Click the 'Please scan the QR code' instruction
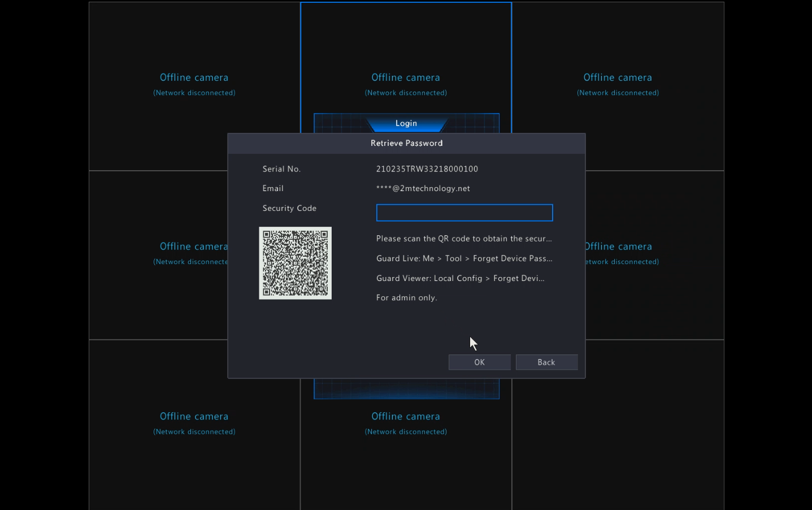Viewport: 812px width, 510px height. [463, 239]
